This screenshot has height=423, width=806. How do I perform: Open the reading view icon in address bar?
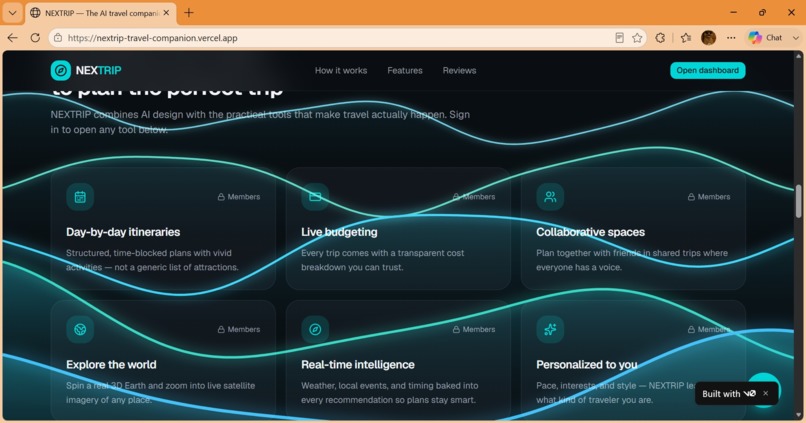tap(619, 38)
